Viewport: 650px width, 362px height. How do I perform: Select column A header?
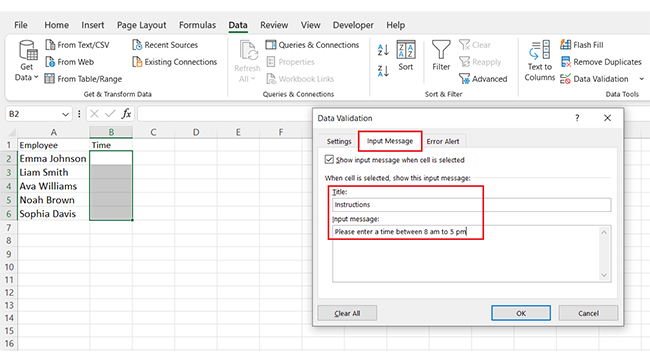coord(53,132)
